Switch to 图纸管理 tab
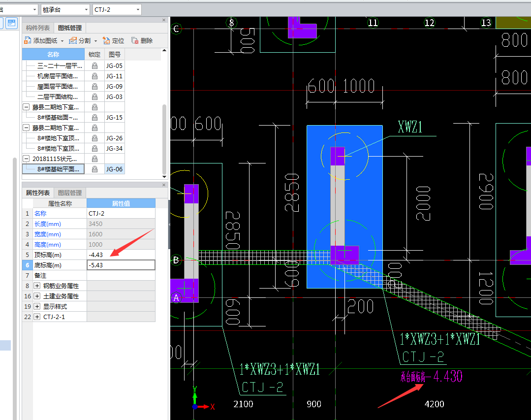 [x=70, y=28]
